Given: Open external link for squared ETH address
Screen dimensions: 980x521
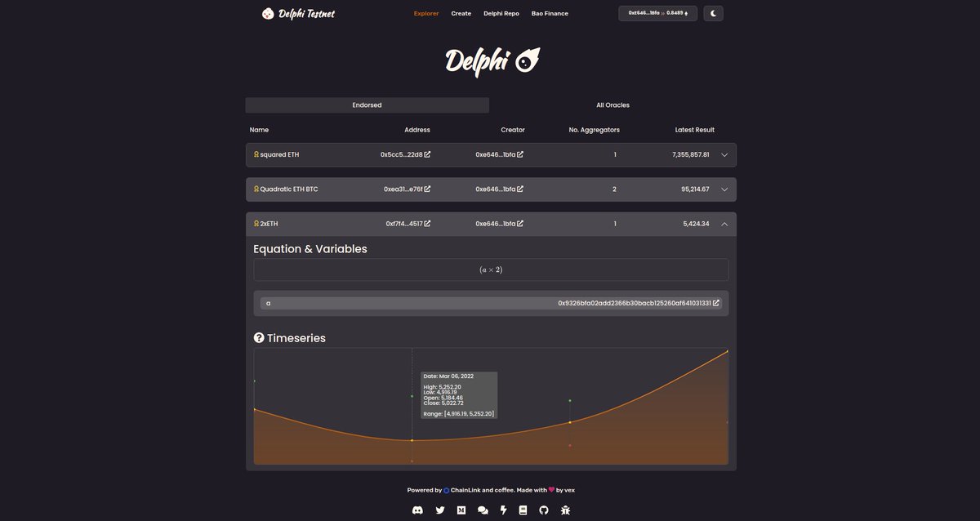Looking at the screenshot, I should click(x=427, y=154).
